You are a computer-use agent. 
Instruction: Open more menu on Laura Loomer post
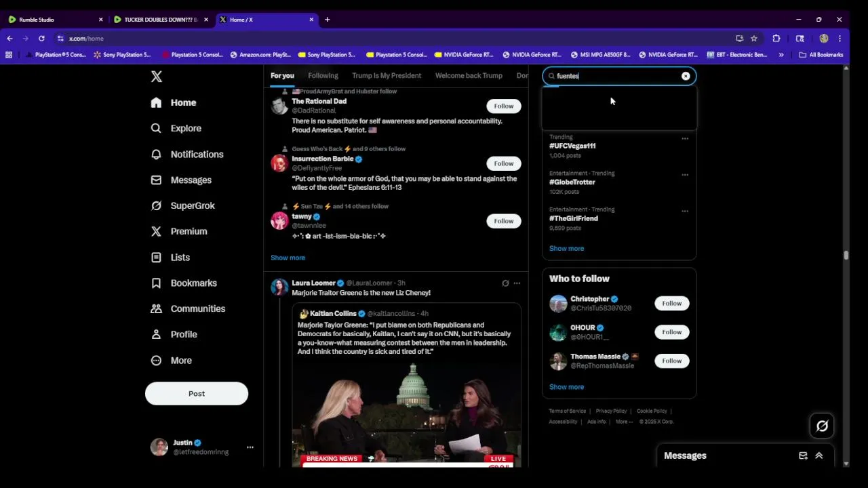click(x=517, y=283)
